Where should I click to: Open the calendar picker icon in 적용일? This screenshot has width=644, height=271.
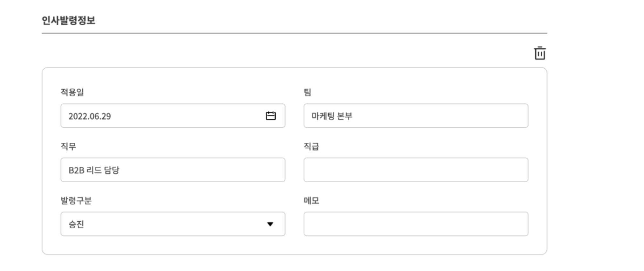pyautogui.click(x=271, y=116)
